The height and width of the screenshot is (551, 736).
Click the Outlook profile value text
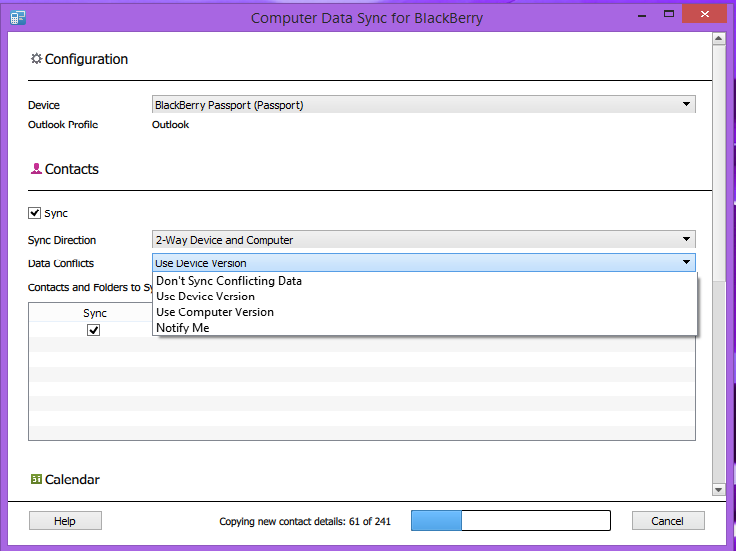click(x=170, y=124)
